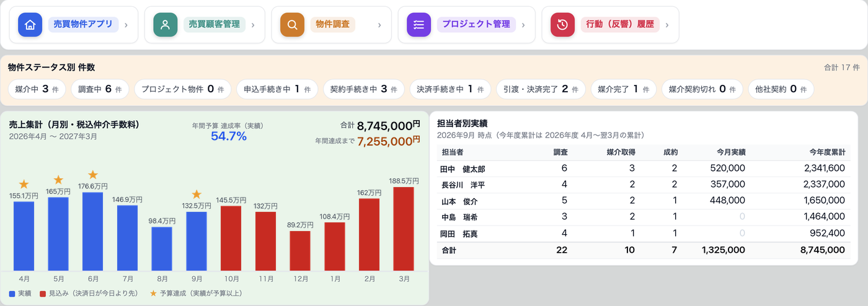Select the 岡田 拓真 row name
868x306 pixels.
click(x=459, y=234)
